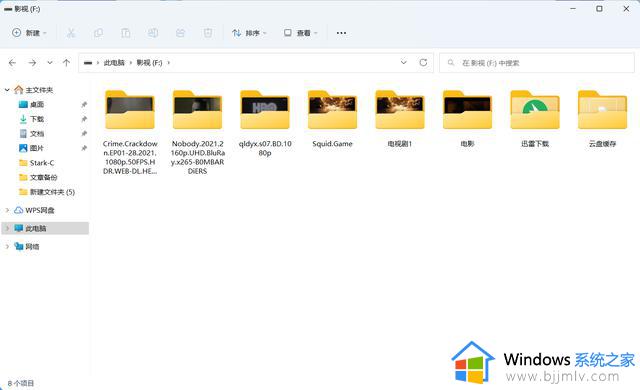Select the Squid.Game folder icon
Screen dimensions: 640x390
[x=332, y=110]
